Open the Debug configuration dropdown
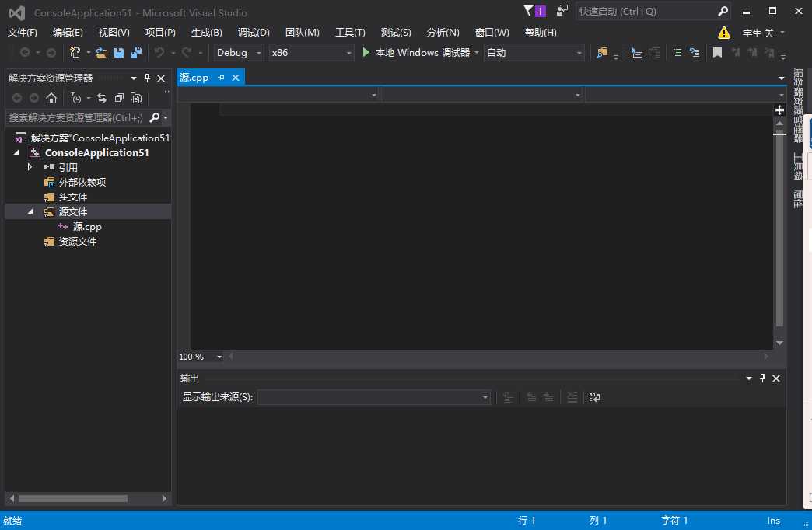 click(239, 52)
